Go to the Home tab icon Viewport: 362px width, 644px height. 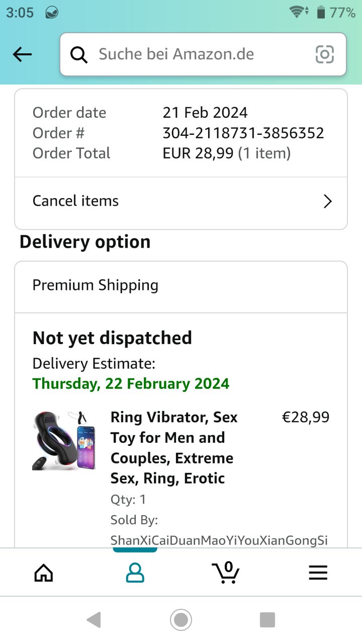[43, 572]
